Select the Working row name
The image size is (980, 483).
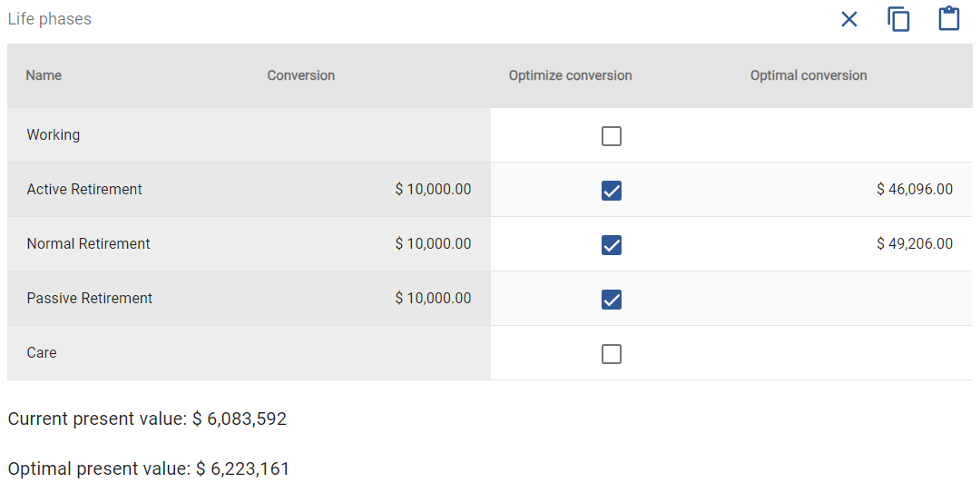tap(54, 134)
